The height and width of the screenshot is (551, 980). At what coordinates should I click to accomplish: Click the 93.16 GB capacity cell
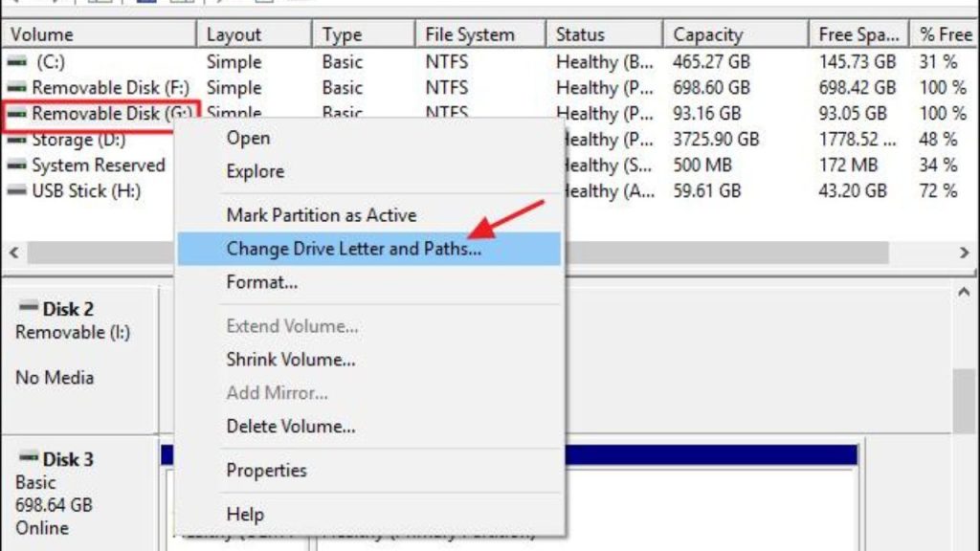(x=707, y=114)
